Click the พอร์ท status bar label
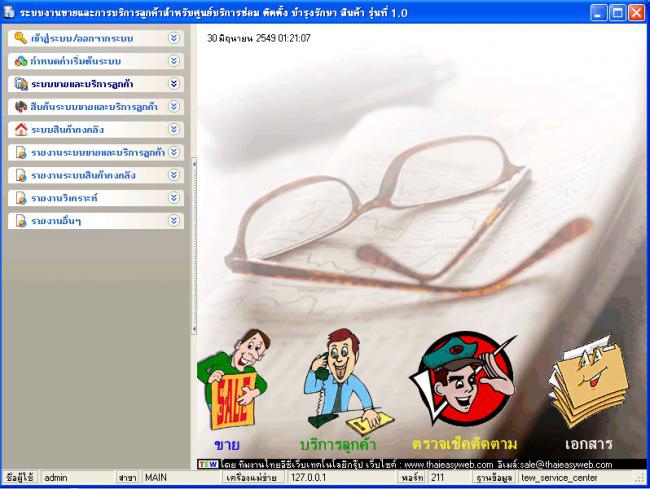The image size is (650, 489). [x=412, y=477]
